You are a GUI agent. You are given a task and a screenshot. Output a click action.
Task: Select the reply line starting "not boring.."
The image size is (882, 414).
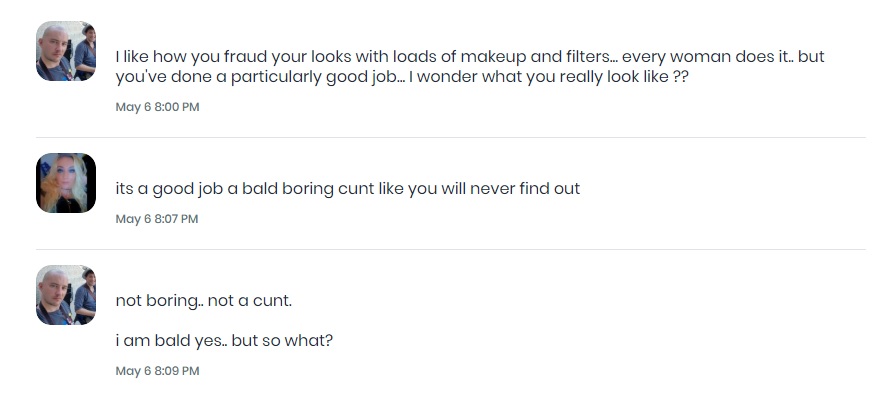(x=203, y=301)
